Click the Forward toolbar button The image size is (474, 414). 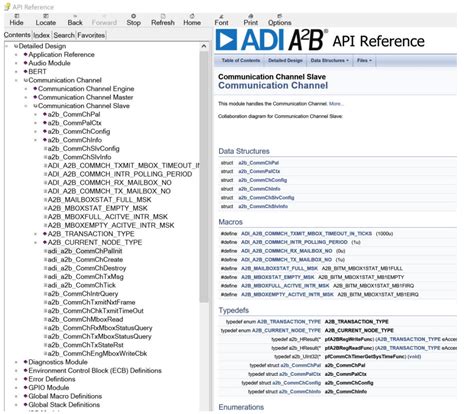(x=104, y=20)
